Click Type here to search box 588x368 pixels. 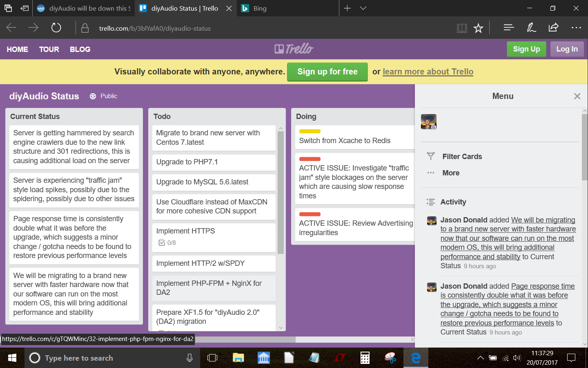coord(112,358)
